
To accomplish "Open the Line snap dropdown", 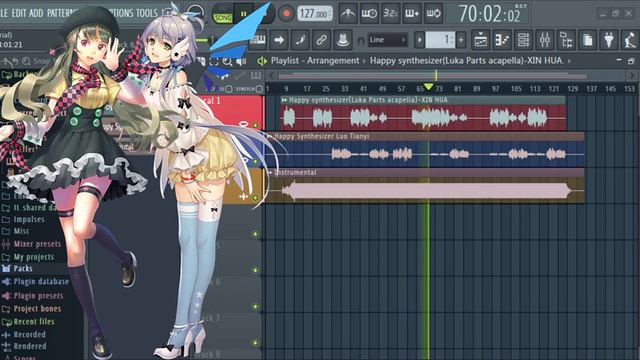I will point(387,40).
